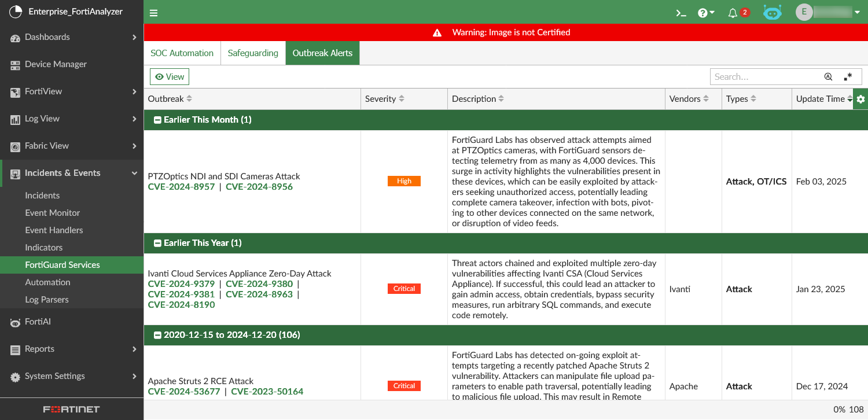This screenshot has width=868, height=420.
Task: Click the Dashboards gauge icon
Action: point(16,38)
